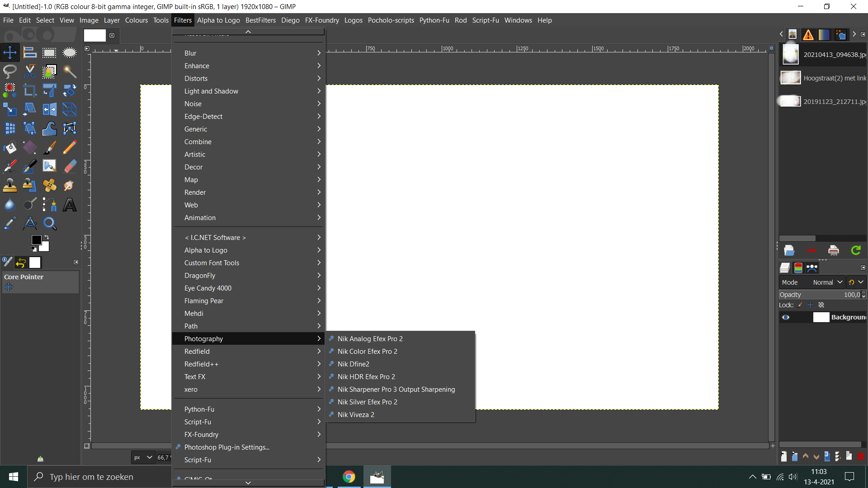Toggle the lock position icon
The width and height of the screenshot is (868, 488).
811,305
